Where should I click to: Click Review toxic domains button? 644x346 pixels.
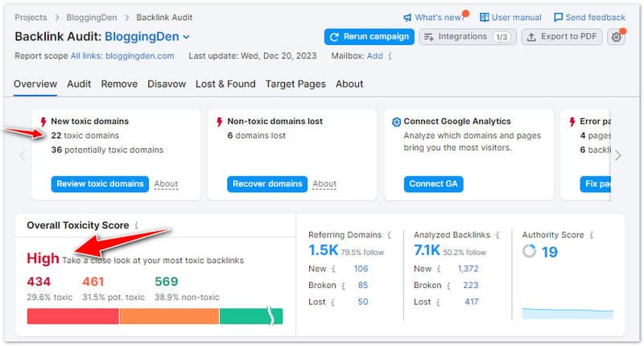click(x=100, y=183)
